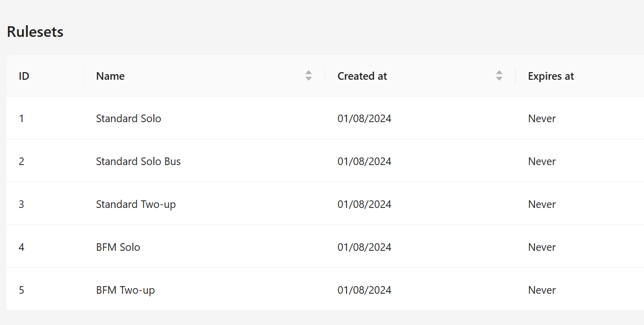
Task: Click the Never expiry in the BFM Solo row
Action: (542, 247)
